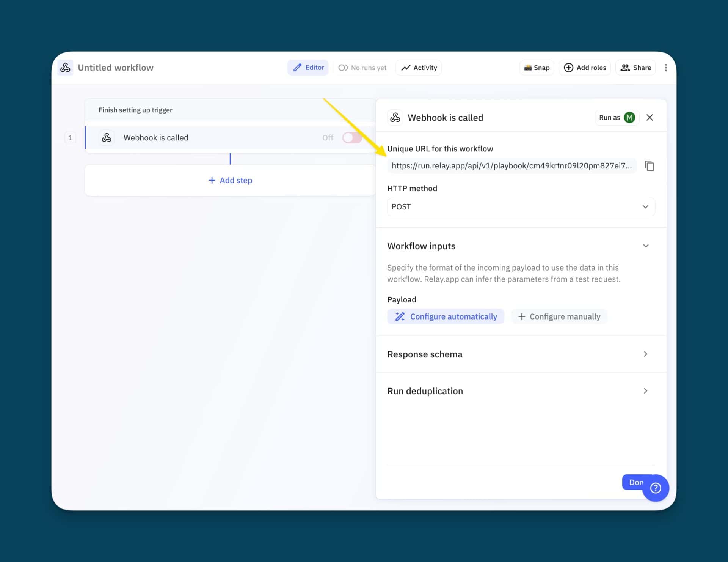728x562 pixels.
Task: Switch to the Activity tab
Action: 419,68
